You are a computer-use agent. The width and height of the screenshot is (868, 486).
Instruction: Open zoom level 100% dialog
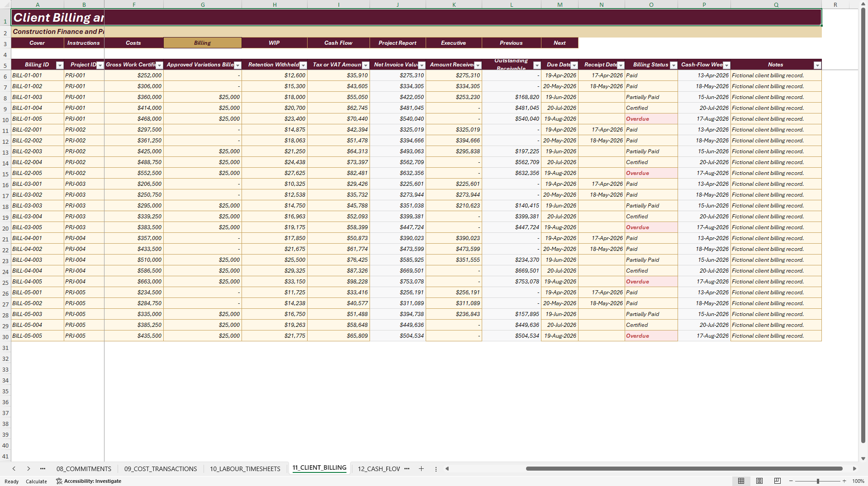(x=858, y=481)
